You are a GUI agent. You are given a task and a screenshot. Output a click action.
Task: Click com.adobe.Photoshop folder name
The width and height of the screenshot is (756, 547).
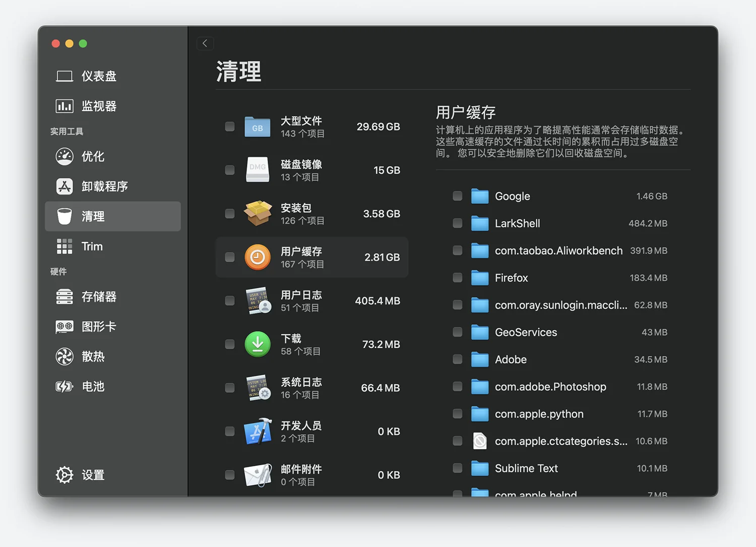(550, 387)
